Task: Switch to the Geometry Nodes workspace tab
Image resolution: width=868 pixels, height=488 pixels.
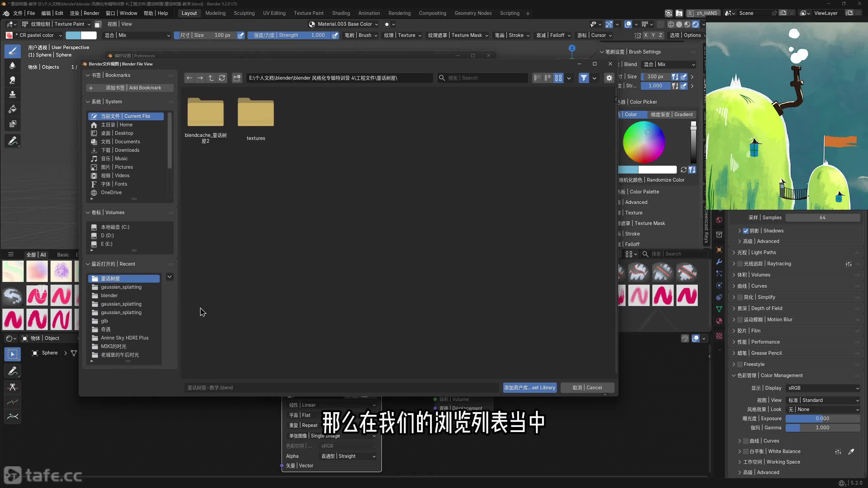Action: [x=473, y=13]
